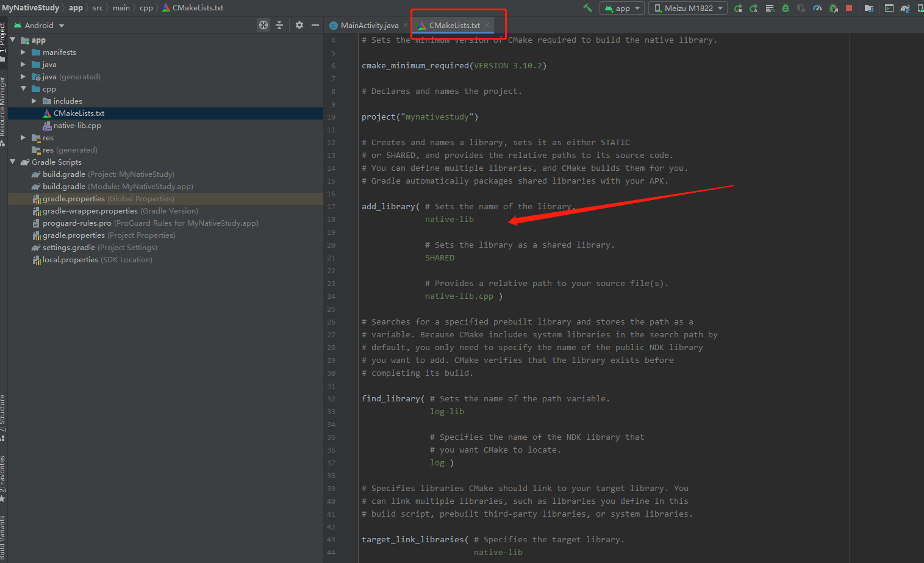
Task: Open the Meizu M1822 device dropdown
Action: coord(688,8)
